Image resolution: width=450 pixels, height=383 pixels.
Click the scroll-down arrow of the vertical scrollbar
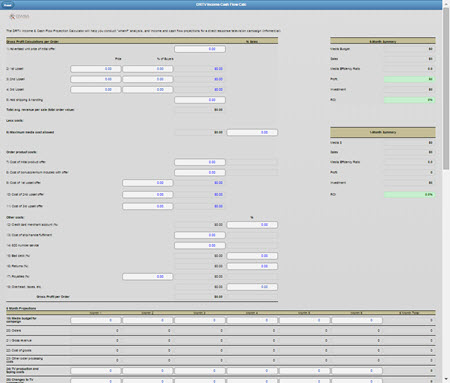(x=446, y=379)
